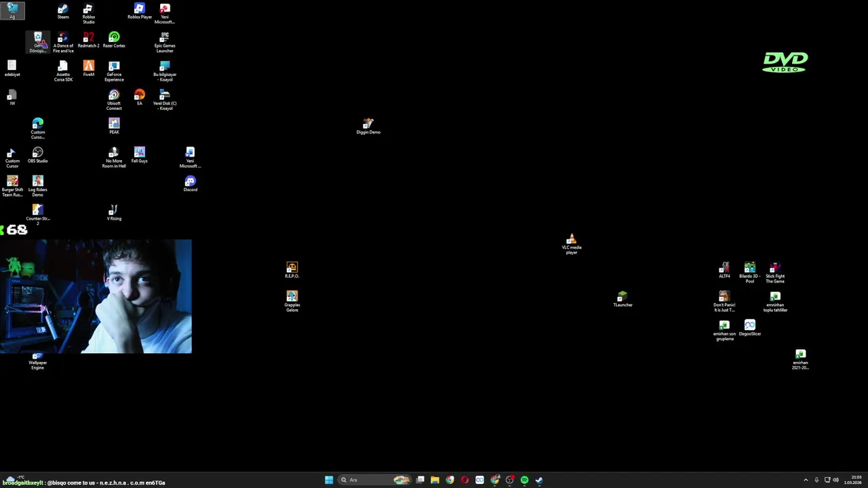Open the Custom Cursor Edge-icon shortcut
Screen dimensions: 868x488
[38, 129]
